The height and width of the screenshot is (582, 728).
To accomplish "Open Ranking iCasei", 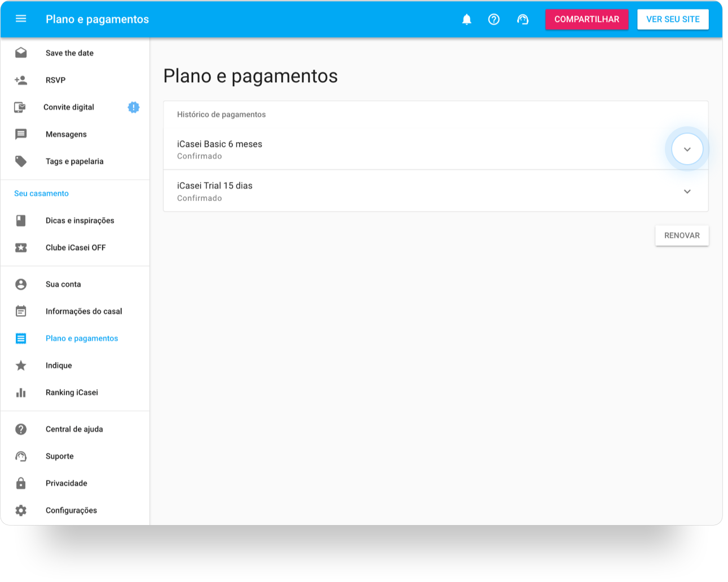I will (x=75, y=393).
